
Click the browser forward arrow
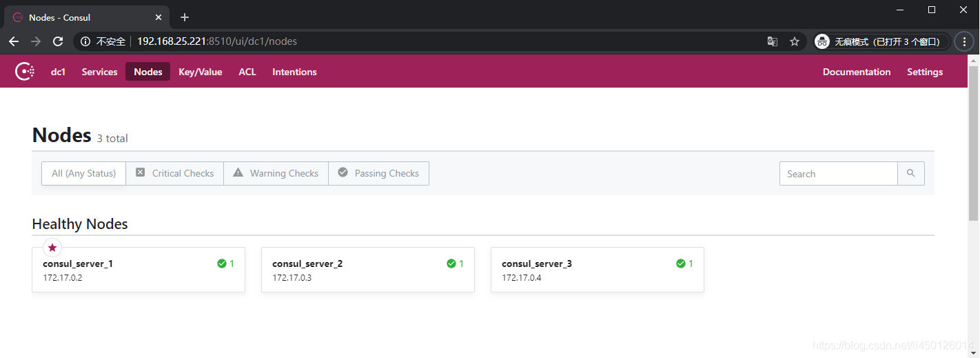tap(36, 41)
